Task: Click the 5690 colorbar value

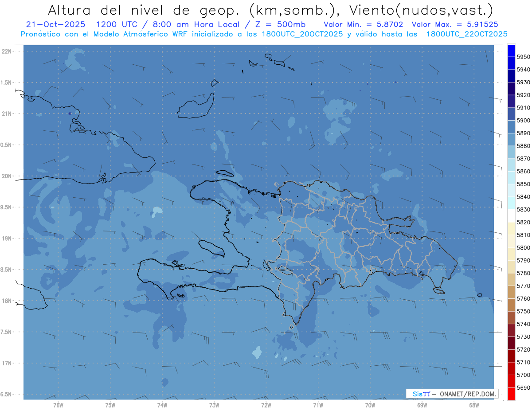Action: tap(524, 388)
